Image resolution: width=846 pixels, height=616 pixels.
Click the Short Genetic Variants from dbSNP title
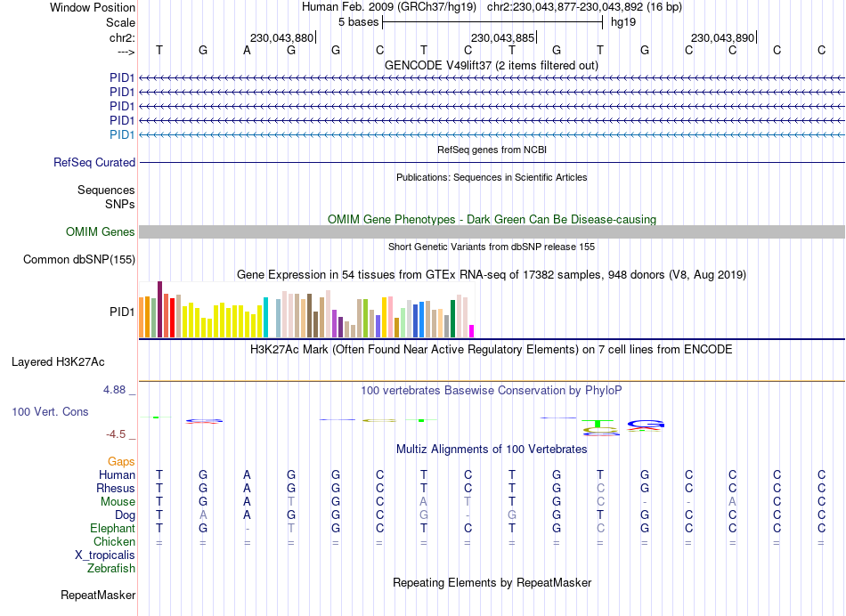tap(492, 247)
